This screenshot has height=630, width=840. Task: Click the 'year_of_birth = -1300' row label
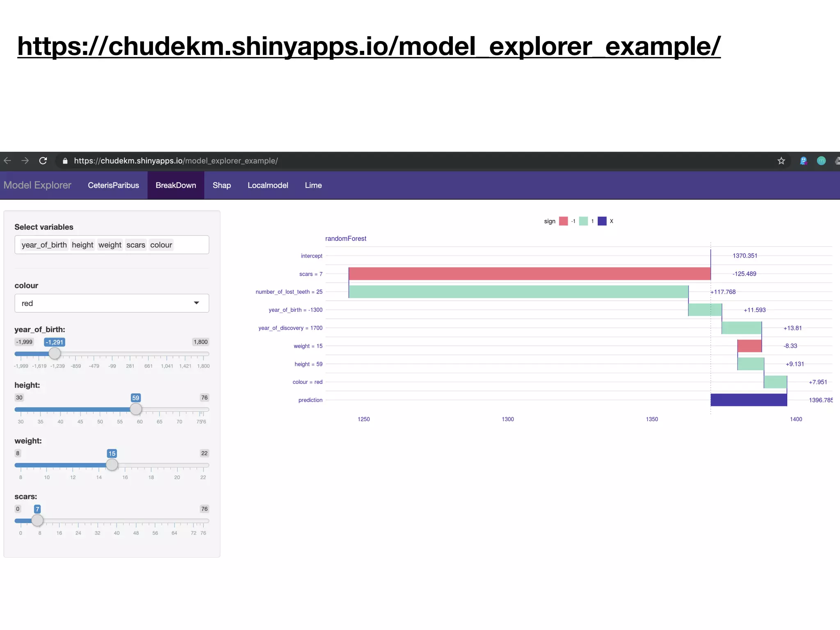(295, 310)
